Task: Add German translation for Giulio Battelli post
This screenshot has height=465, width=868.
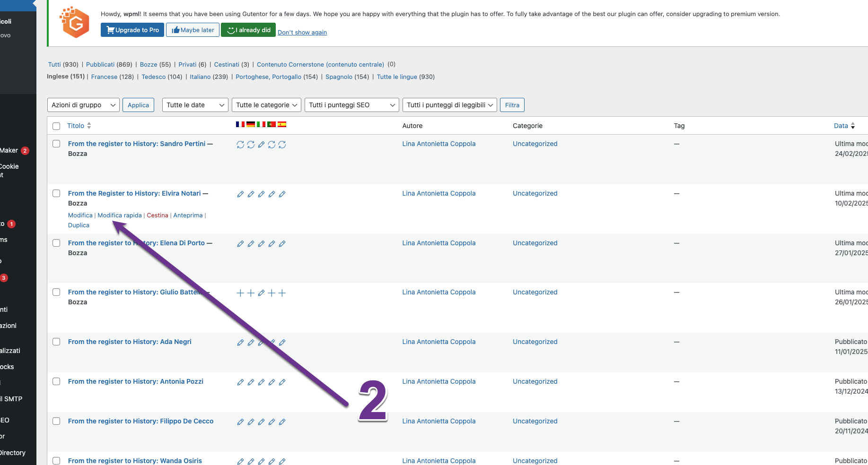Action: point(251,293)
